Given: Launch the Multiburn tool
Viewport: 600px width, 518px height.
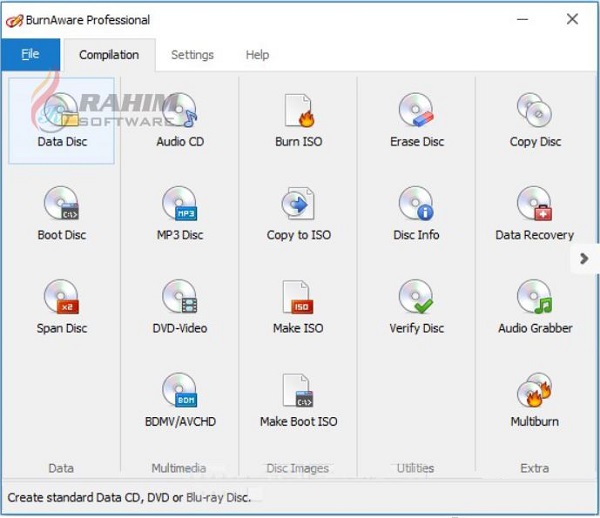Looking at the screenshot, I should tap(535, 400).
